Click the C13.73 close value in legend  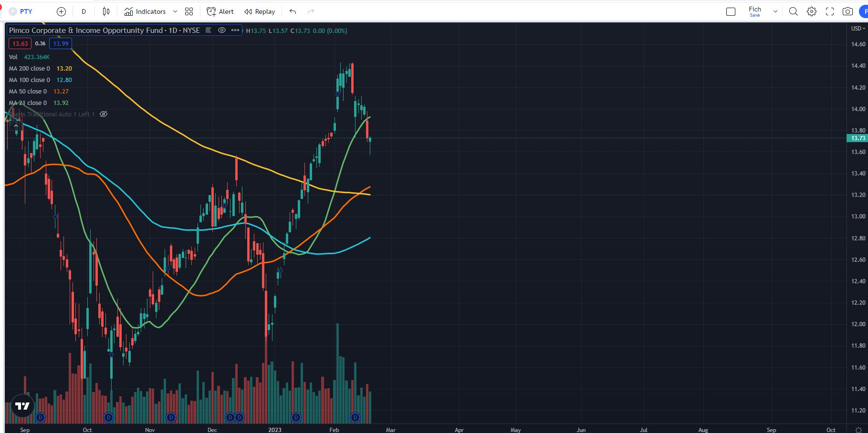300,31
